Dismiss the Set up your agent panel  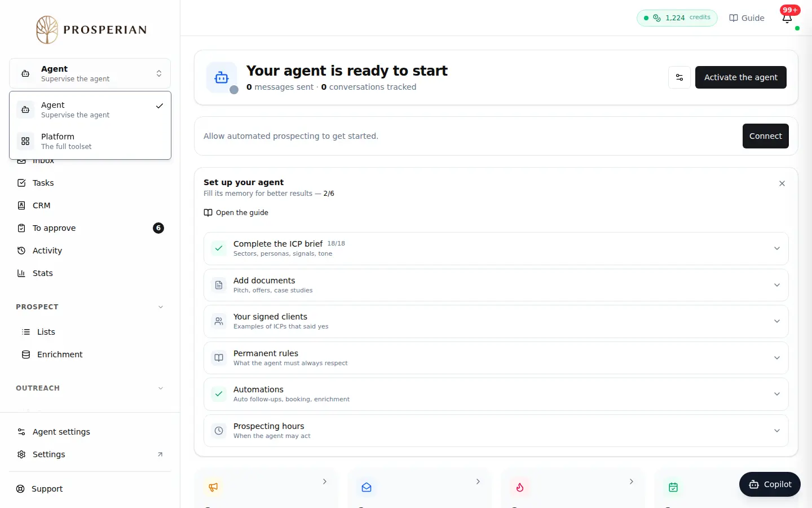[x=782, y=183]
